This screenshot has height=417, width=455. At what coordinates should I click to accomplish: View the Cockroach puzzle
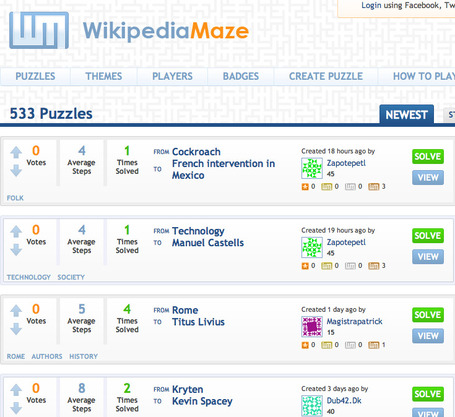pos(428,177)
